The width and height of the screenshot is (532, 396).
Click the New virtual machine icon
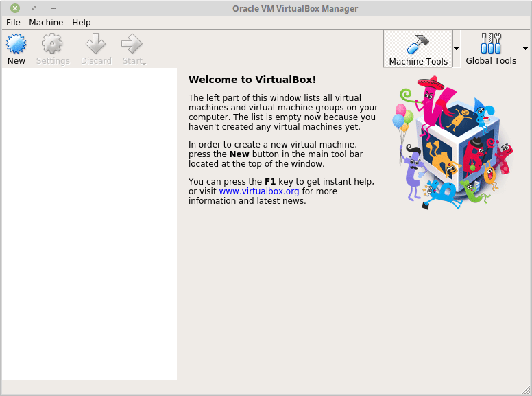pyautogui.click(x=16, y=45)
